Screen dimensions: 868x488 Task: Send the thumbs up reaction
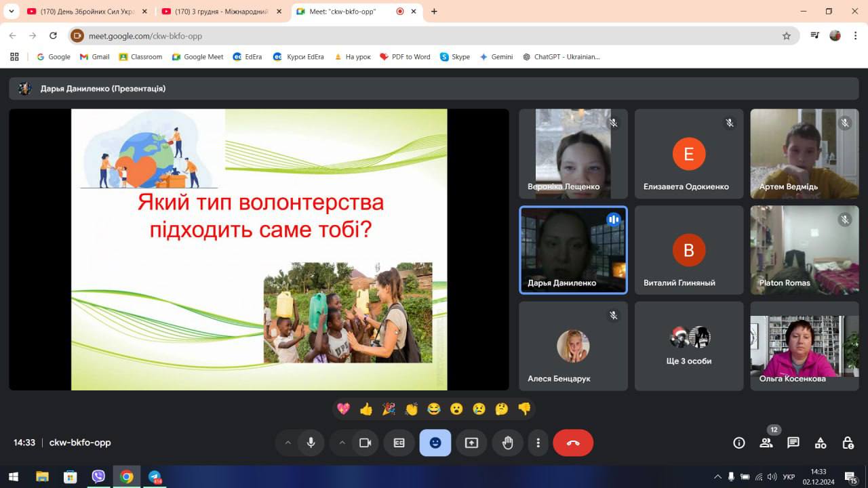[x=366, y=409]
